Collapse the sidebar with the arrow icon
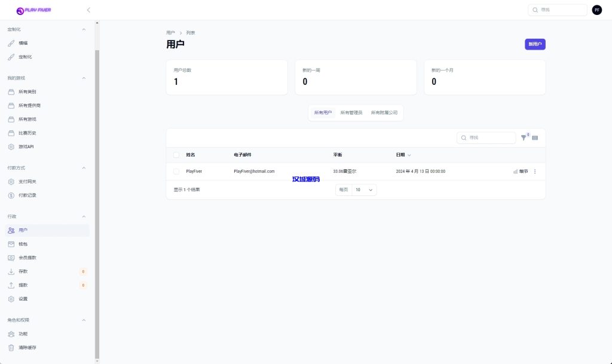The image size is (612, 364). (x=88, y=10)
